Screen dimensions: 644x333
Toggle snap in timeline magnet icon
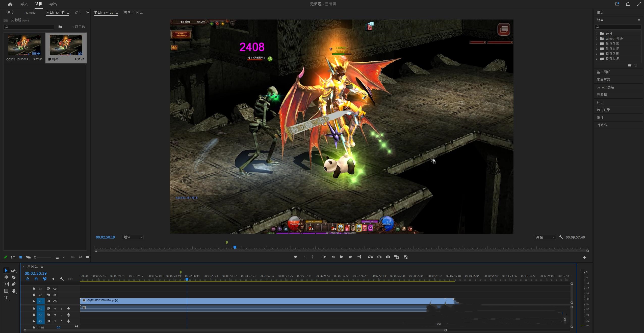pyautogui.click(x=36, y=279)
